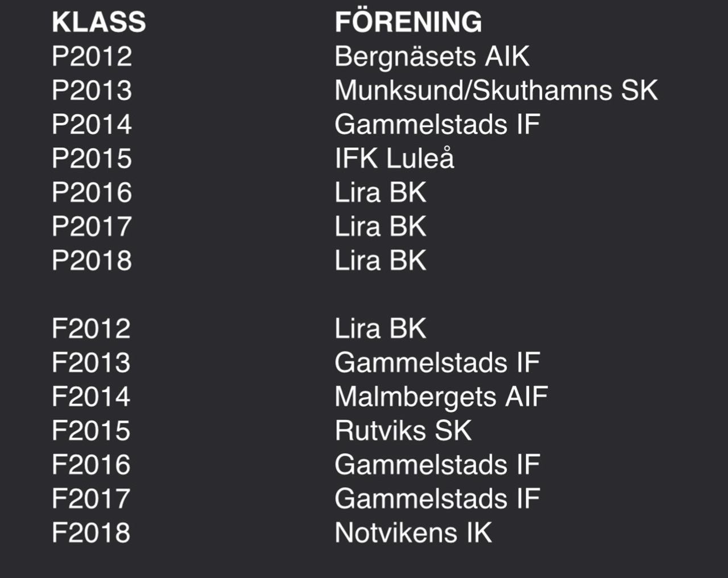Click Gammelstads IF in P2014 row
The width and height of the screenshot is (728, 578).
pyautogui.click(x=437, y=125)
